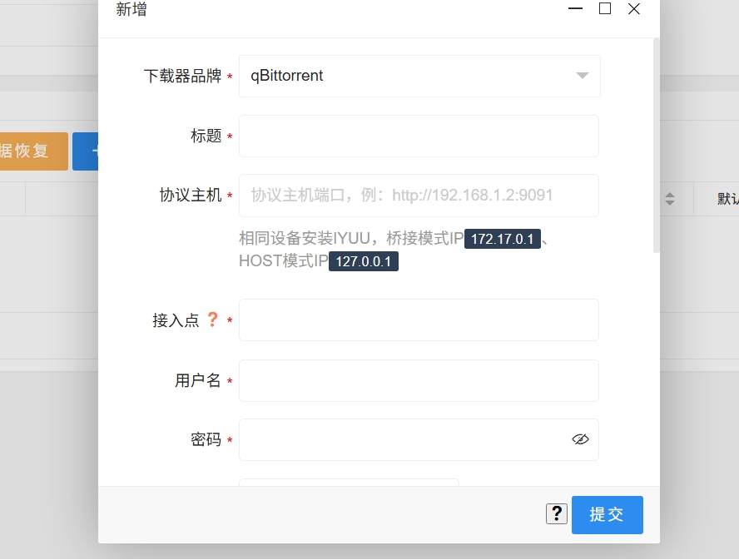Screen dimensions: 739x560
Task: Click the orange question mark beside 接入点
Action: click(212, 320)
